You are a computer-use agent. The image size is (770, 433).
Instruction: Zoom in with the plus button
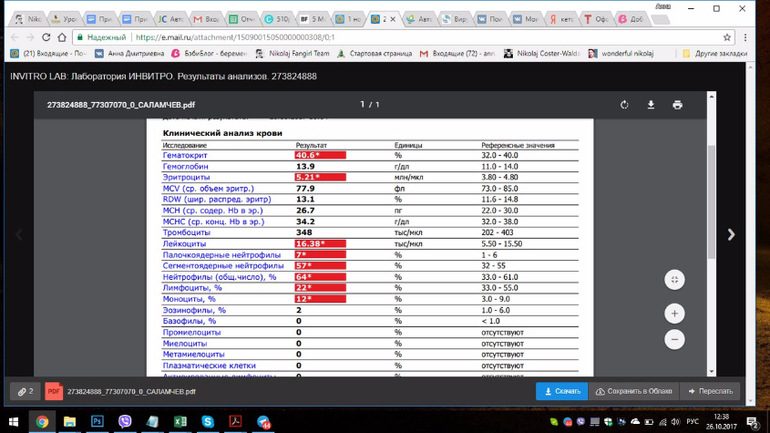point(674,314)
